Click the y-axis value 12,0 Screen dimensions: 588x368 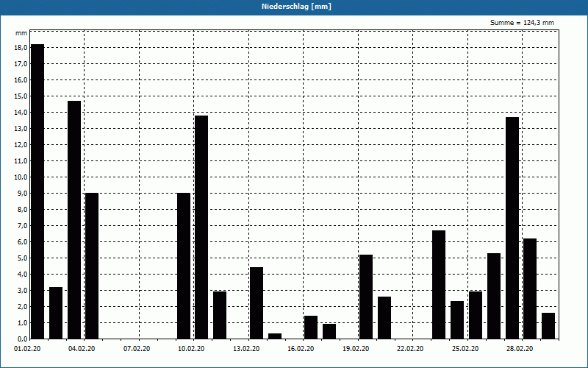coord(21,144)
